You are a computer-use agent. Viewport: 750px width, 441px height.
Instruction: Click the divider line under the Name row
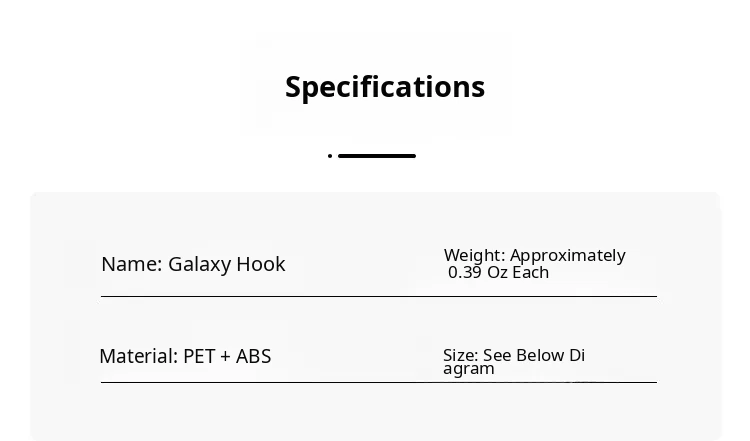378,296
